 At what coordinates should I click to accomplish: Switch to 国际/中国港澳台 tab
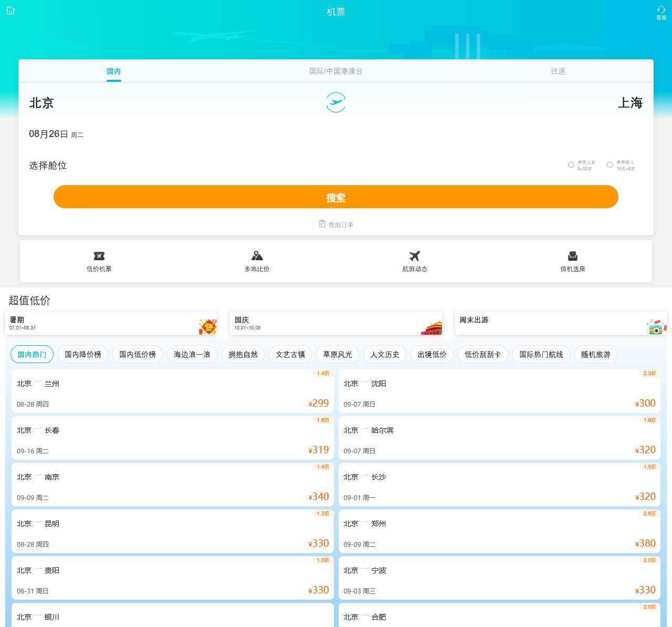(336, 71)
